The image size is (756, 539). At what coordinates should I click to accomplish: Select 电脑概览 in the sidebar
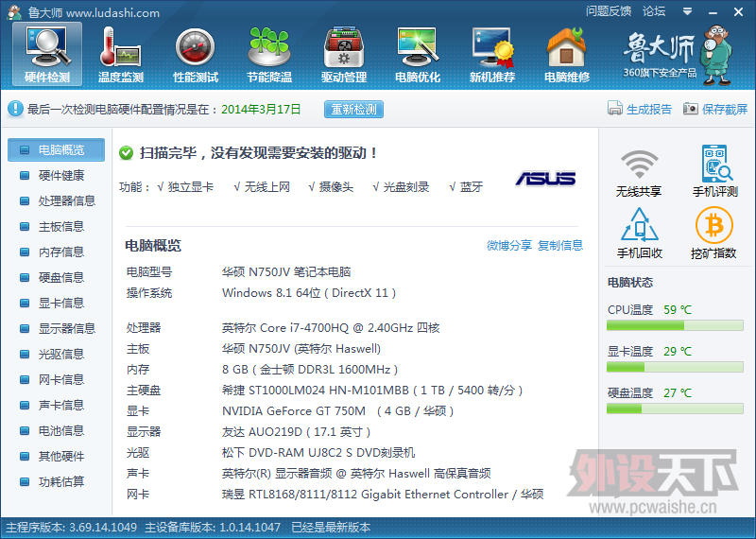click(56, 149)
